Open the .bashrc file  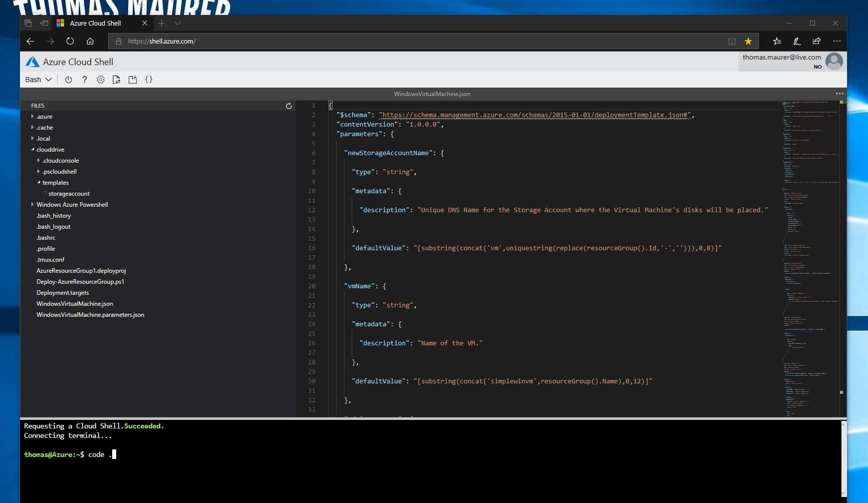(46, 238)
